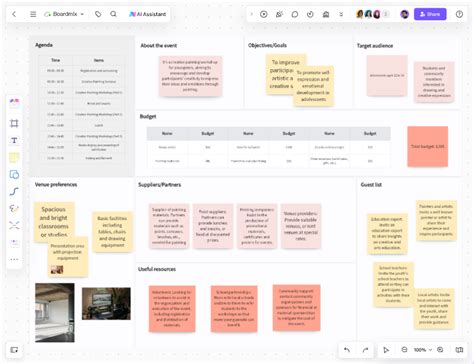Open the templates tool in left sidebar

click(x=14, y=103)
